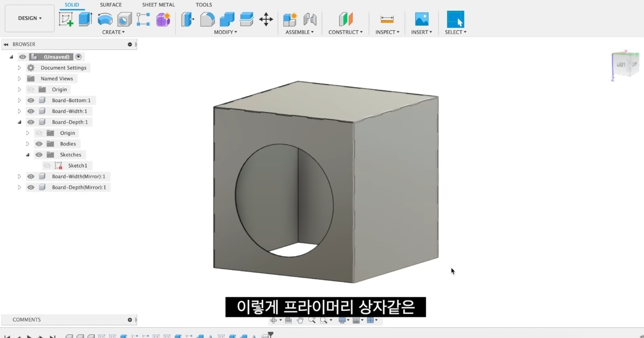Open the MODIFY dropdown menu

[x=226, y=32]
